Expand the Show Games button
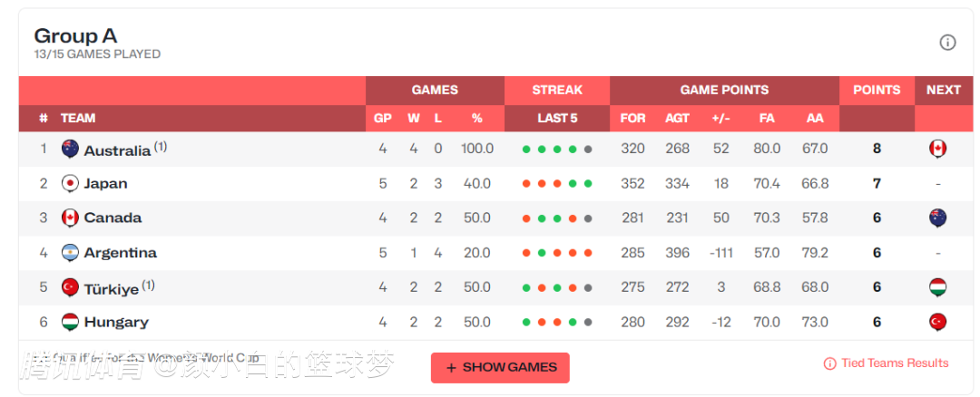Viewport: 980px width, 397px height. [x=500, y=367]
